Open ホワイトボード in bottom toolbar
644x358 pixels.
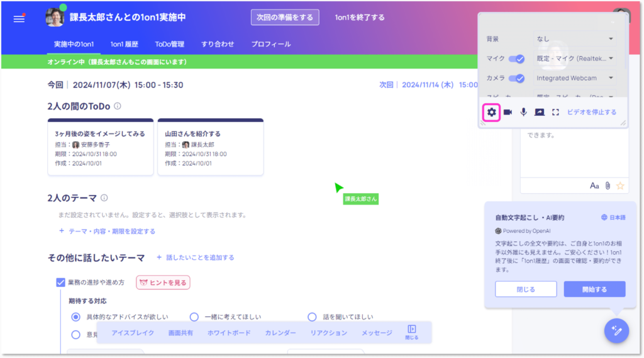(229, 332)
